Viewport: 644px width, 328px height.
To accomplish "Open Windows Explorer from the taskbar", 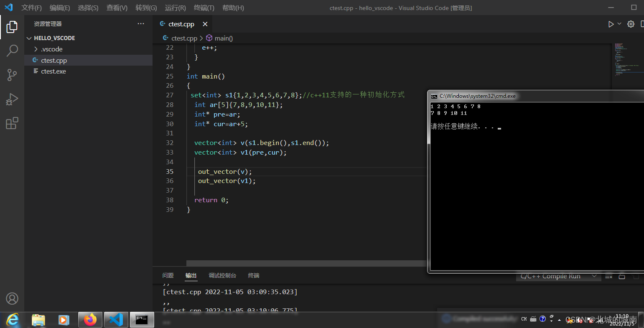I will coord(38,320).
